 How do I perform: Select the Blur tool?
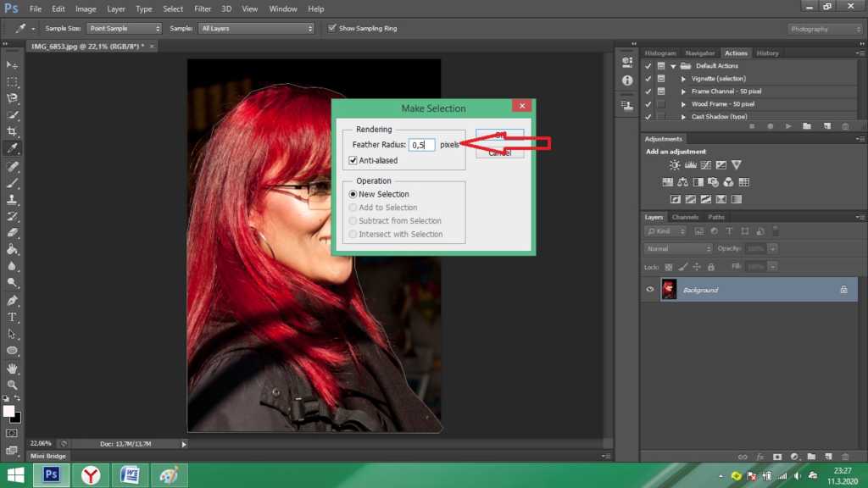[12, 266]
